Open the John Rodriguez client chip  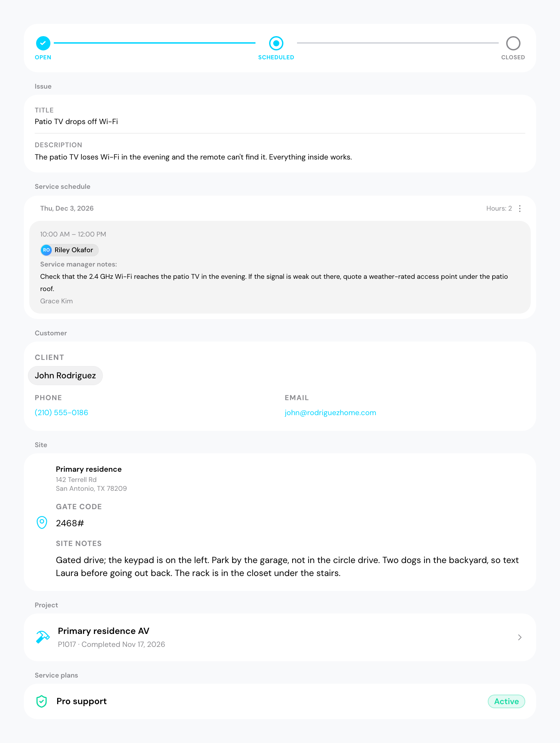[65, 376]
